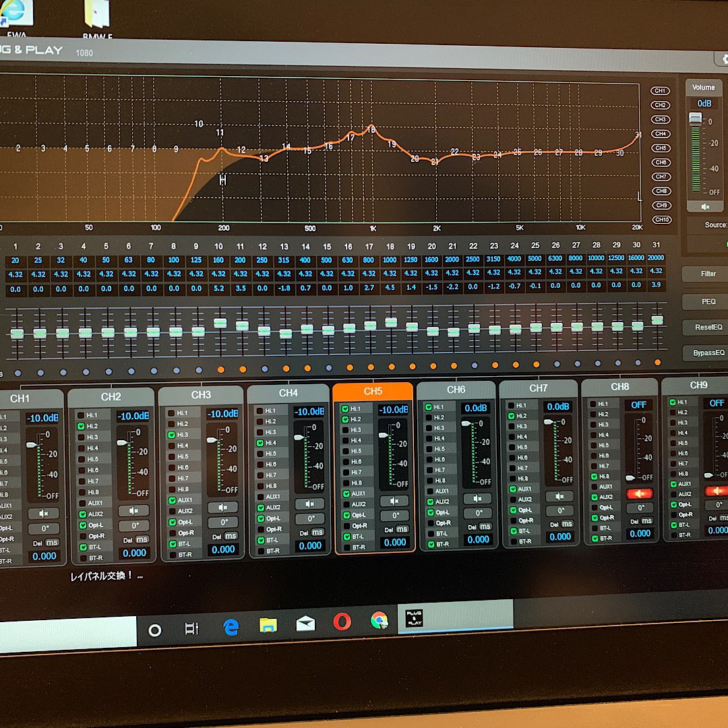728x728 pixels.
Task: Launch Google Chrome from the taskbar
Action: tap(379, 620)
